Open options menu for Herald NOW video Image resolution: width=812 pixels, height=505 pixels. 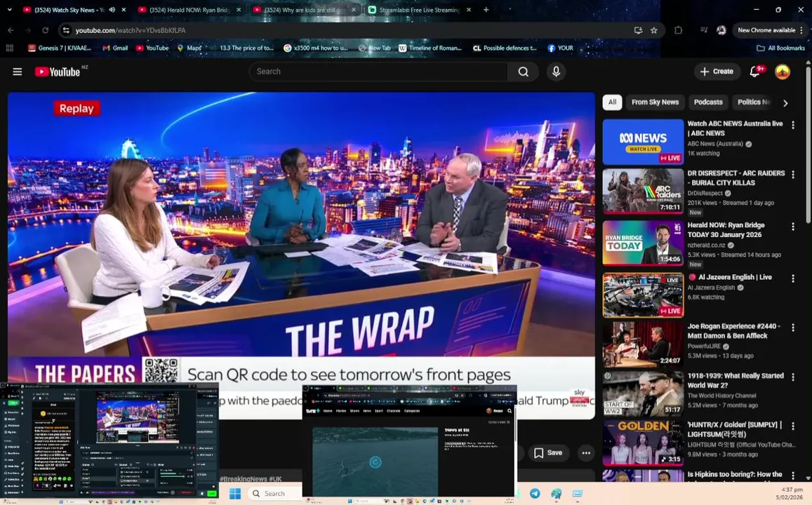[x=793, y=226]
